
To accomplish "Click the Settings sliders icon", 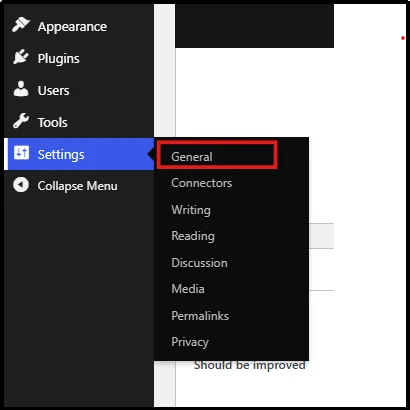I will (21, 153).
